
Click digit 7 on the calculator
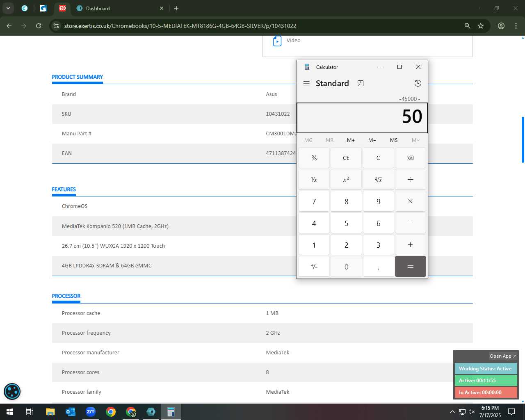(x=314, y=201)
